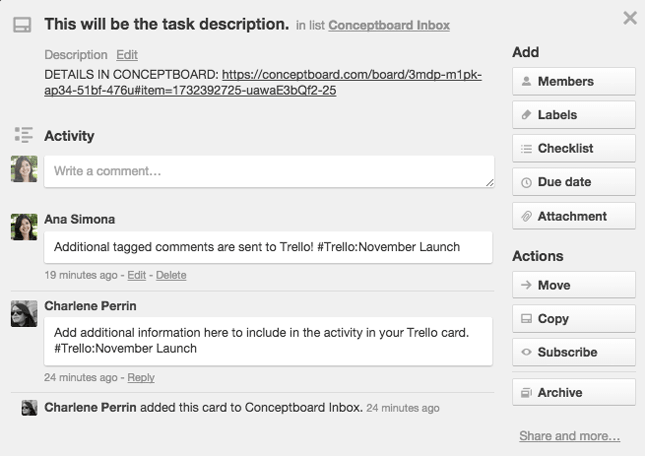The width and height of the screenshot is (645, 456).
Task: Open the Conceptboard Inbox list link
Action: (389, 25)
